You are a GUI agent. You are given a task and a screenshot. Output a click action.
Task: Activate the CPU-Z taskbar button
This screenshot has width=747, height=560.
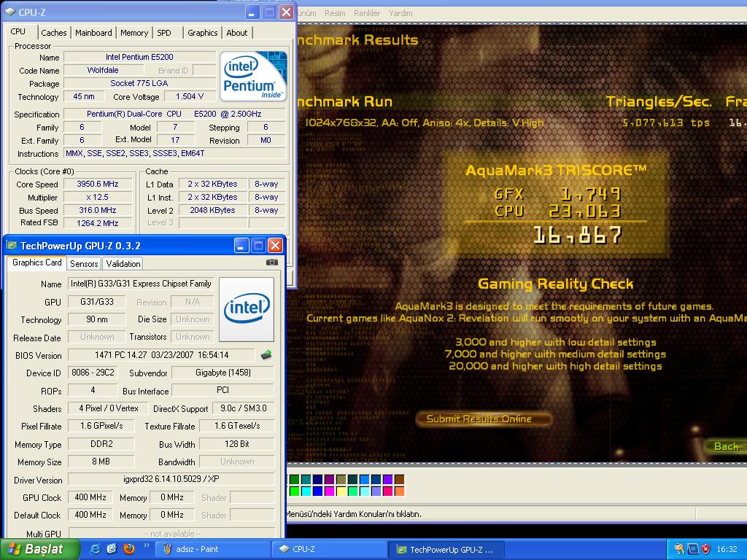(329, 549)
